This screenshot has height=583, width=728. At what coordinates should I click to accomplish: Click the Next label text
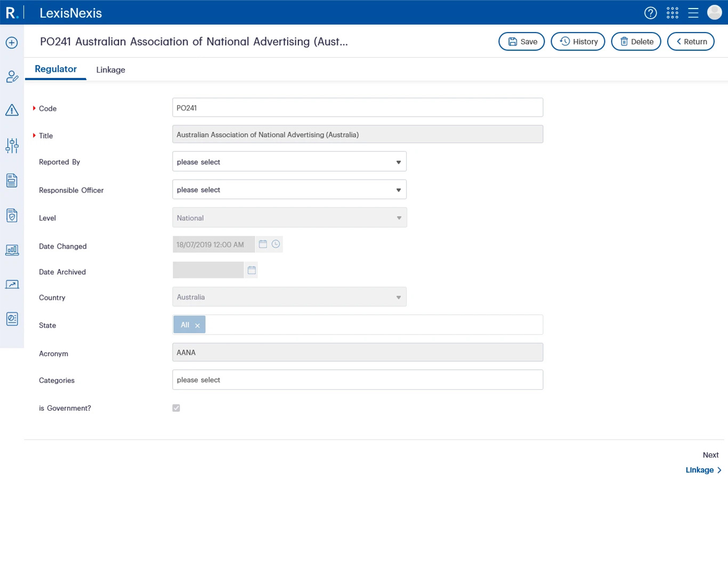(x=710, y=455)
